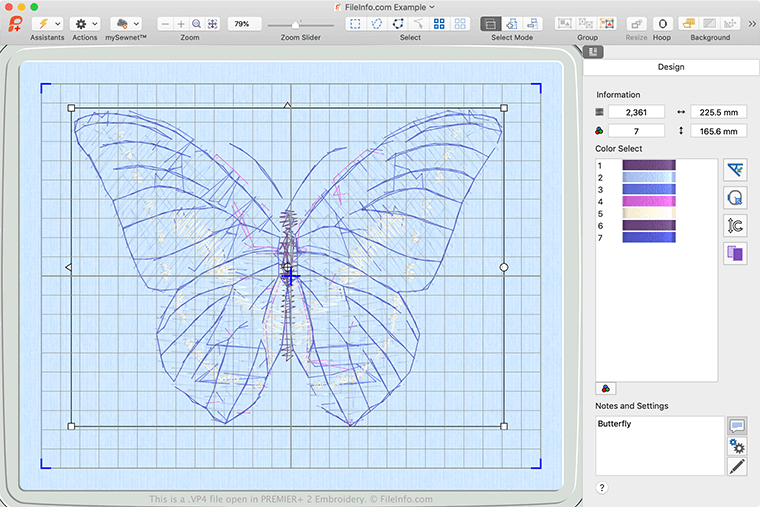
Task: Click the ColorSort icon
Action: coord(735,225)
